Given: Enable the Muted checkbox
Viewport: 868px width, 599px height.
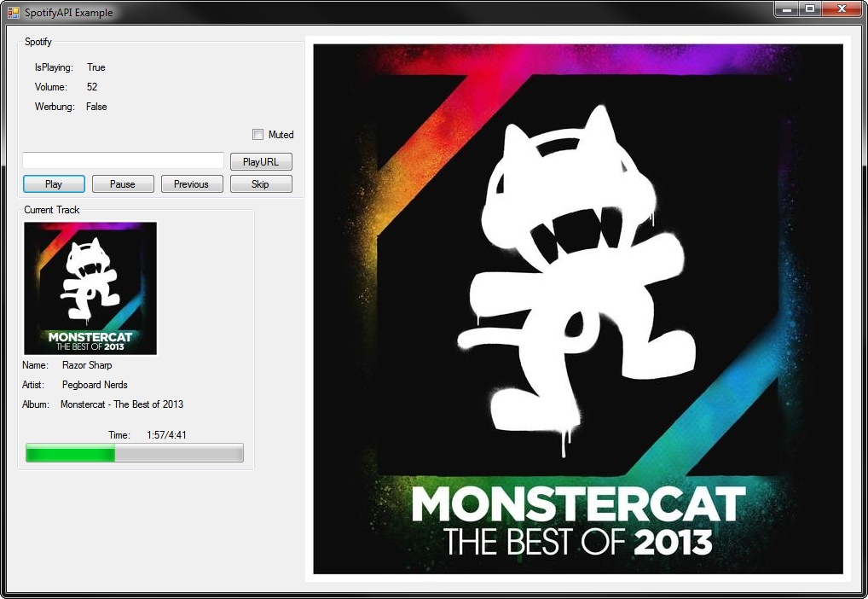Looking at the screenshot, I should 258,134.
